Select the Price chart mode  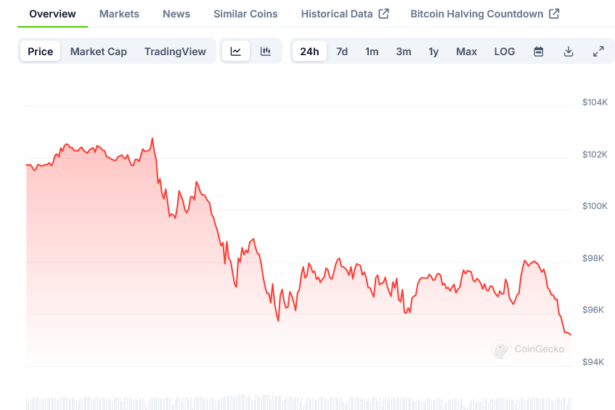click(41, 51)
